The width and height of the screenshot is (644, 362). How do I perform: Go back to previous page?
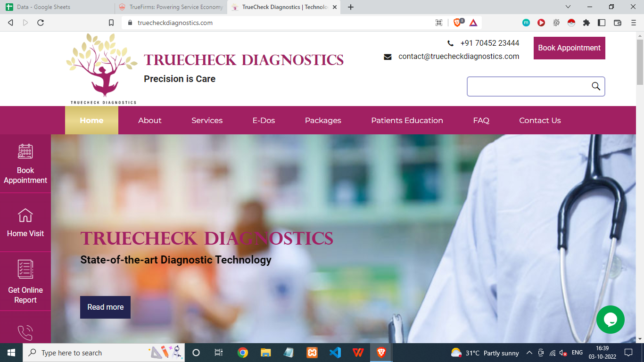(10, 23)
